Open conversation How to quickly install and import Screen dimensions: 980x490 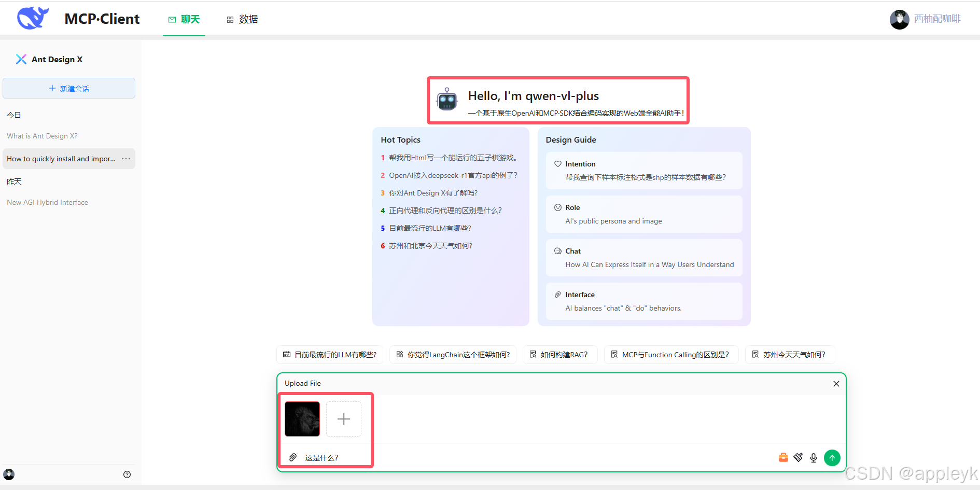click(x=68, y=159)
